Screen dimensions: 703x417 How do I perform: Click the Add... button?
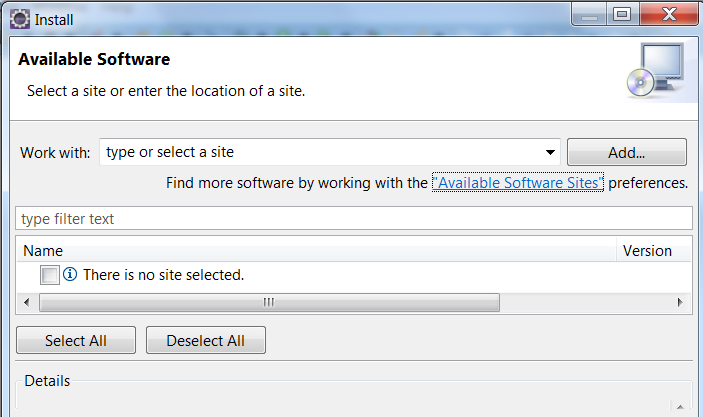pyautogui.click(x=626, y=152)
